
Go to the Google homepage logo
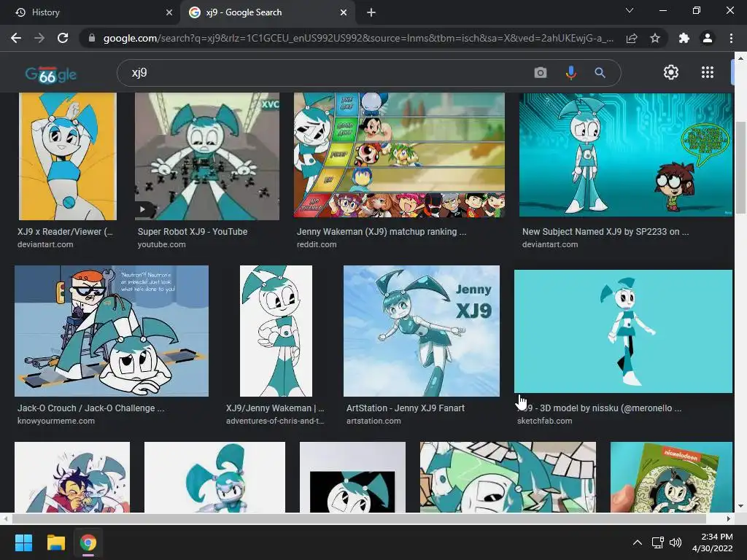(51, 74)
